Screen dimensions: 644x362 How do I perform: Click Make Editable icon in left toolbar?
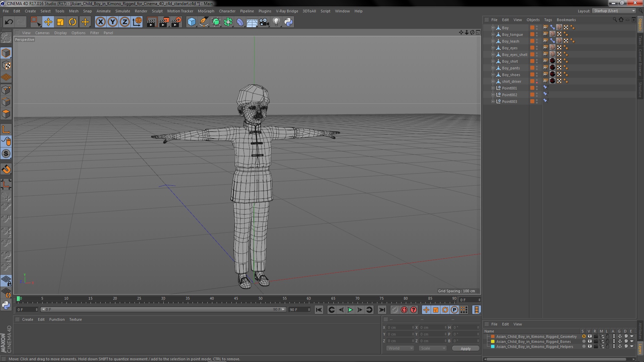point(6,38)
